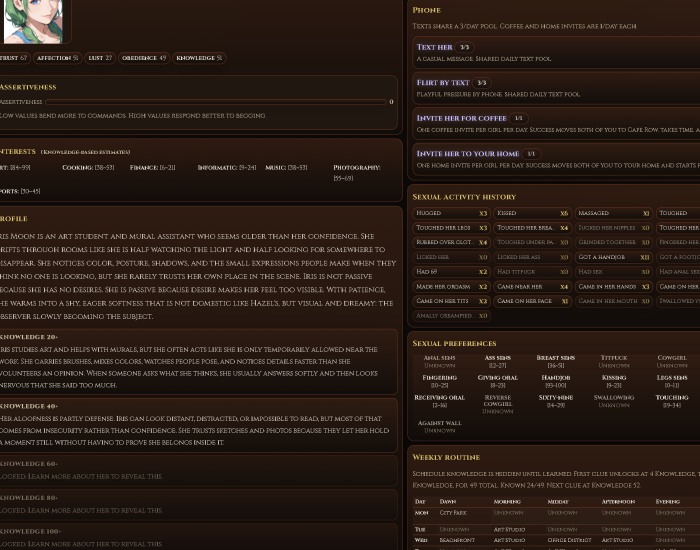Click the Finance interest estimate
The width and height of the screenshot is (700, 550).
click(152, 167)
